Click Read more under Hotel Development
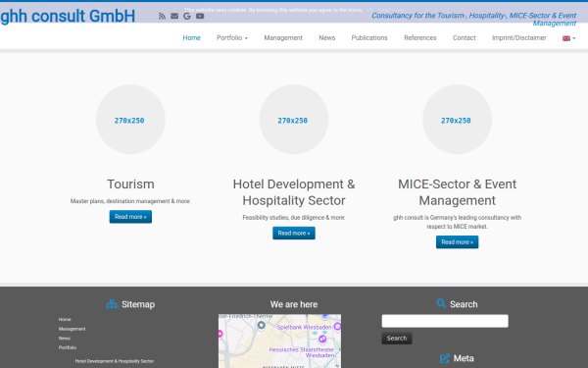The width and height of the screenshot is (588, 368). (x=294, y=234)
